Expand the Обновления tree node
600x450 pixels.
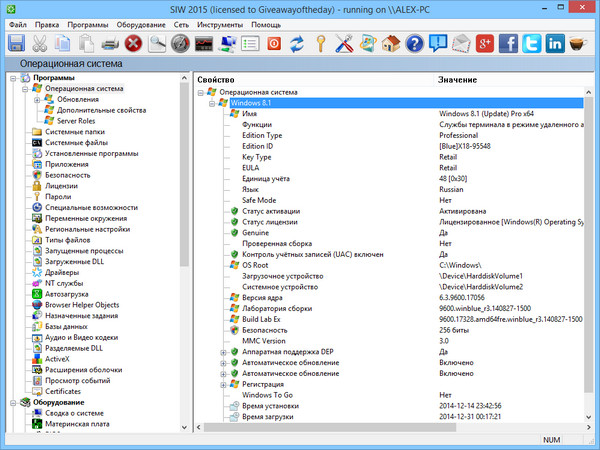point(36,99)
